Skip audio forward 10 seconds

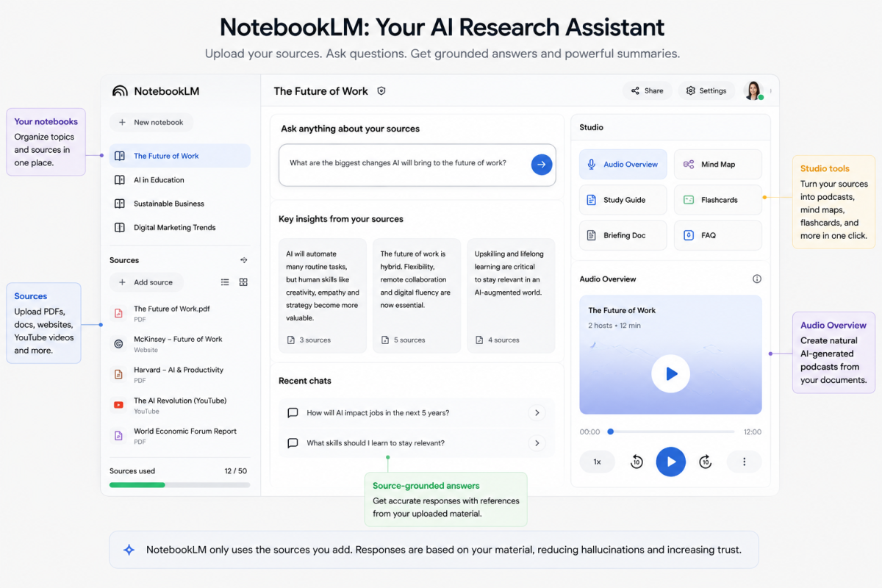[x=705, y=462]
